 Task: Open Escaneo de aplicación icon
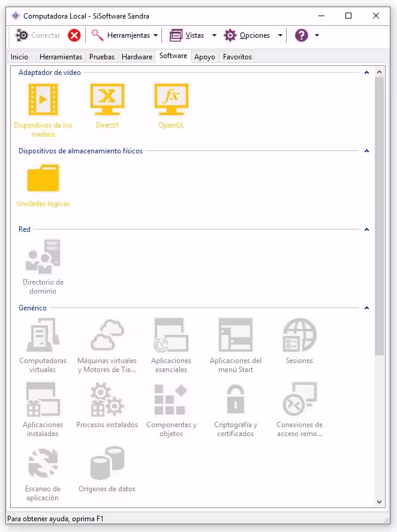pyautogui.click(x=43, y=463)
